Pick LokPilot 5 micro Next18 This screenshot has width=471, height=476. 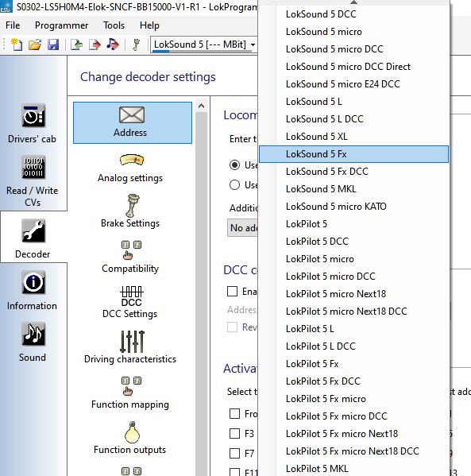click(353, 294)
